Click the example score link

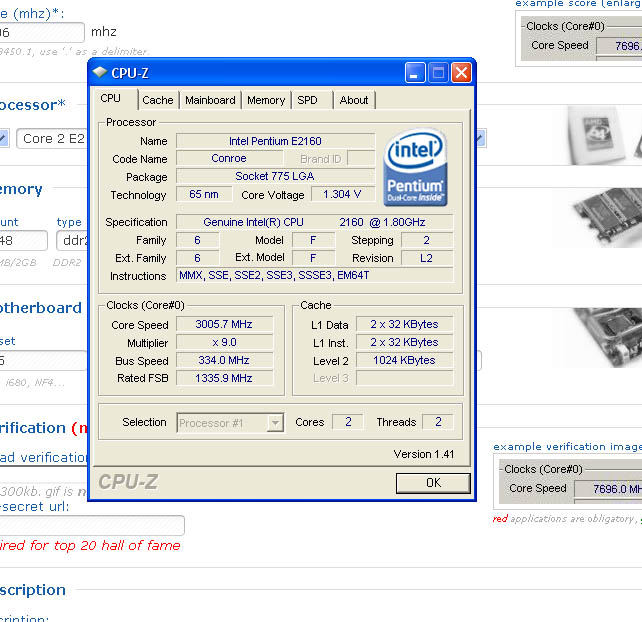[x=578, y=4]
